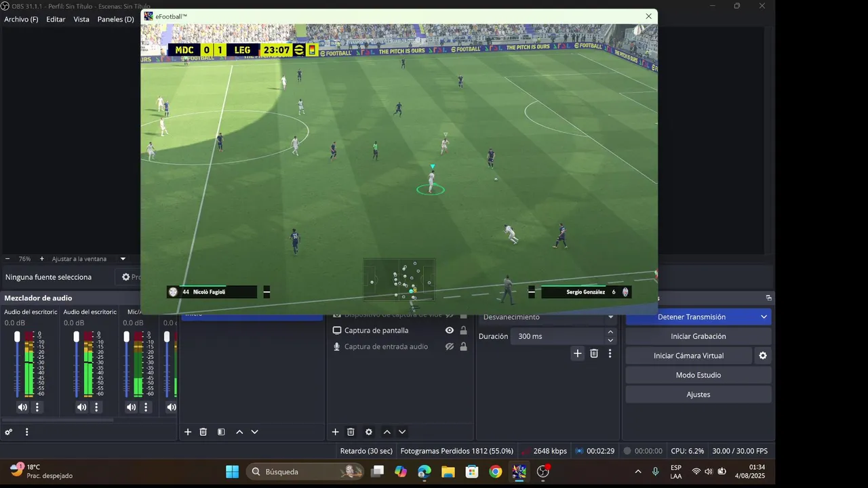868x488 pixels.
Task: Move source up arrow
Action: pyautogui.click(x=387, y=432)
